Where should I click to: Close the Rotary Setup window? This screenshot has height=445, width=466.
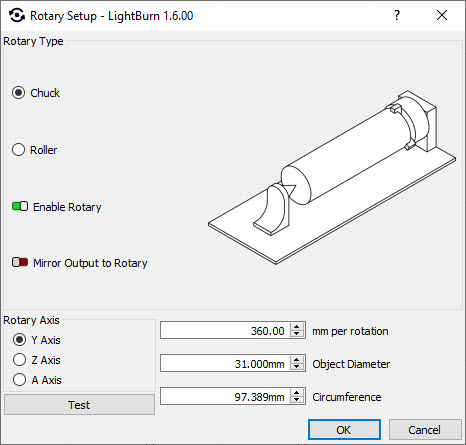coord(442,15)
